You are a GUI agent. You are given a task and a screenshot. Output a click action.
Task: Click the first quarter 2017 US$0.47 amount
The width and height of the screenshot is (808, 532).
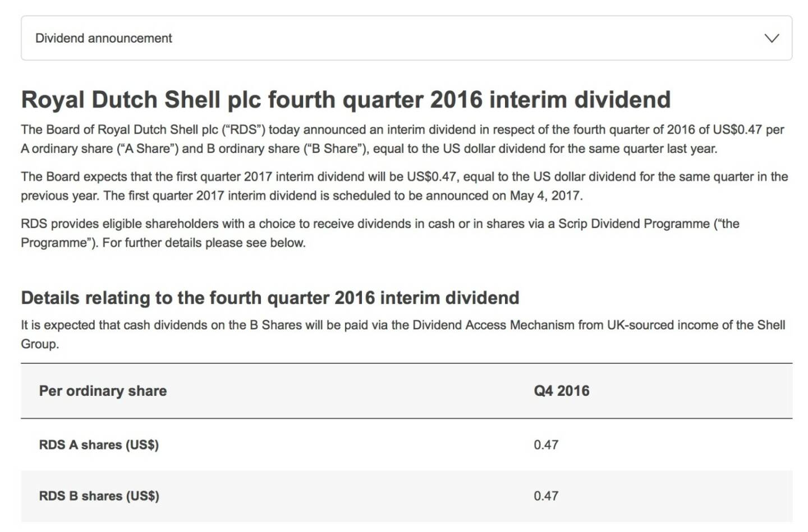[432, 177]
